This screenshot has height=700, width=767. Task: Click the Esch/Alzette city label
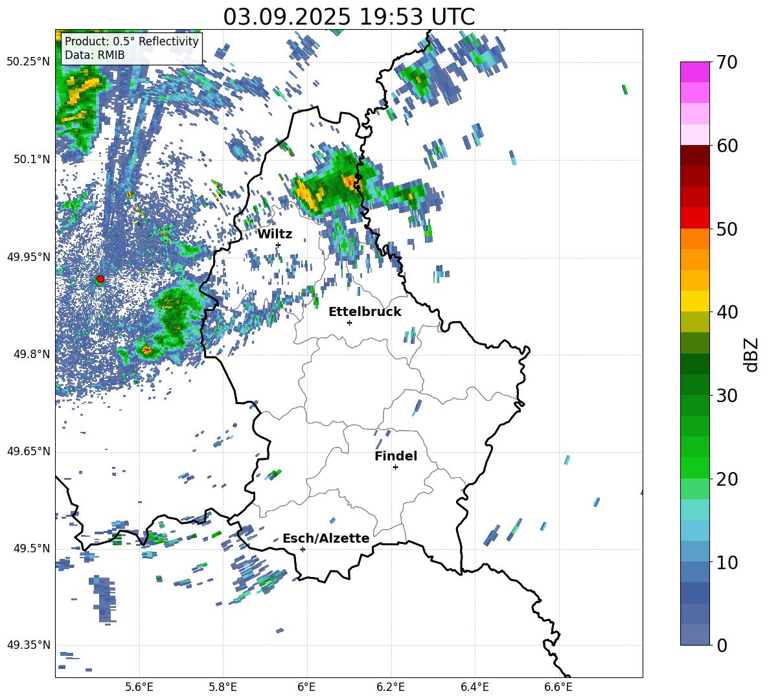pos(326,538)
